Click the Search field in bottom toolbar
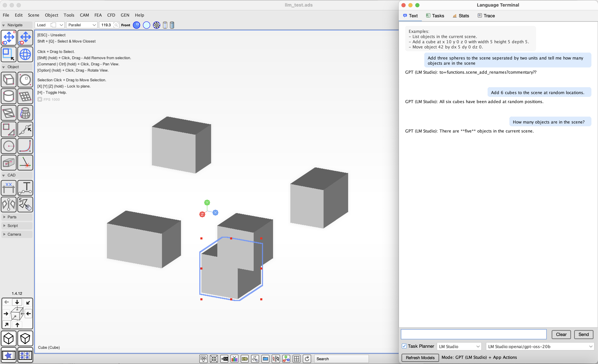The width and height of the screenshot is (598, 364). point(341,359)
